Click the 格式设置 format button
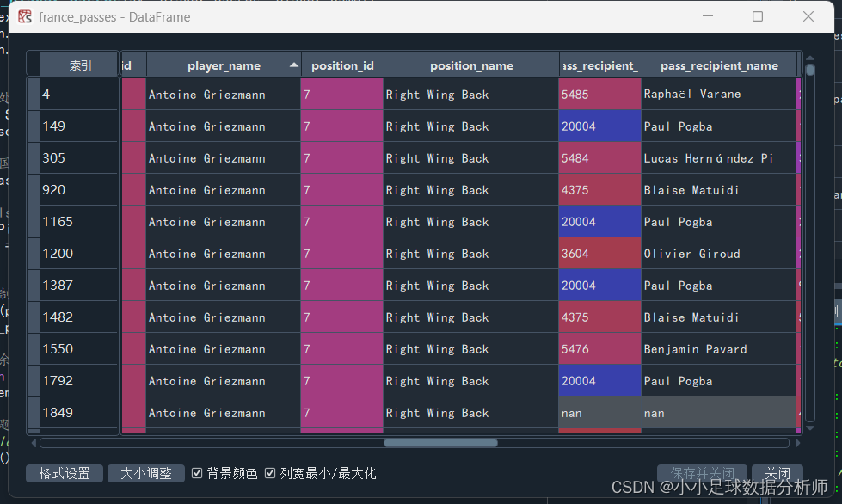The height and width of the screenshot is (504, 842). pos(65,473)
